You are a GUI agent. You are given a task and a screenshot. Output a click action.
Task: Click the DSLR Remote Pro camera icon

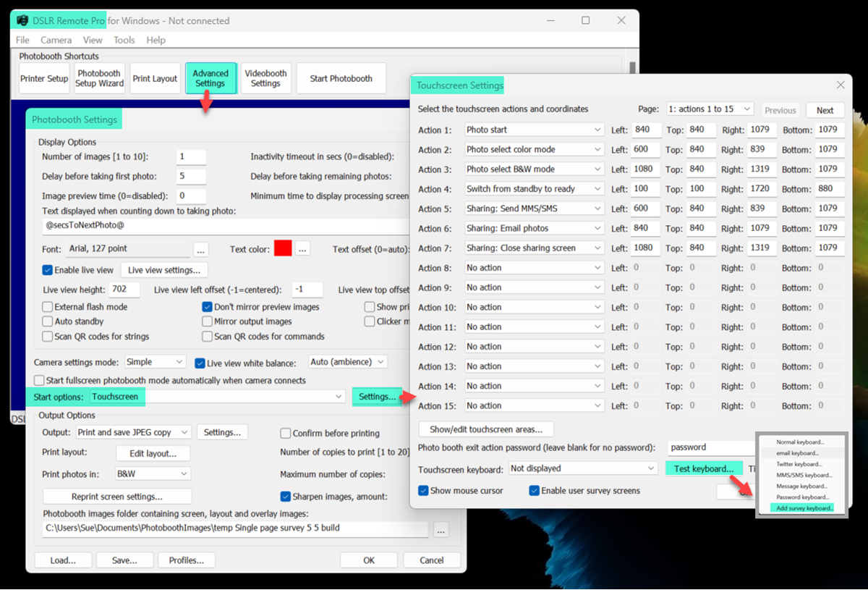pyautogui.click(x=22, y=20)
